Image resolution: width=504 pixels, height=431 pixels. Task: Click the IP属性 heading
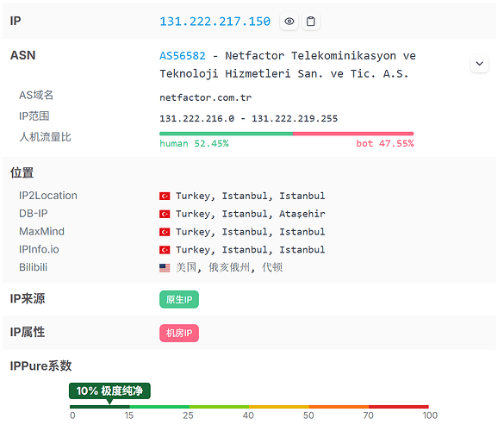point(28,332)
